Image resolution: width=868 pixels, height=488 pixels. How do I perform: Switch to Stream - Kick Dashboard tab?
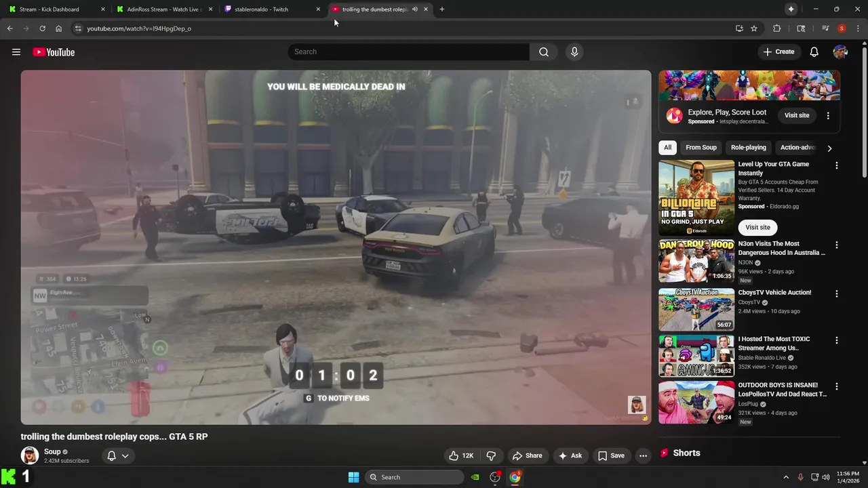click(57, 9)
